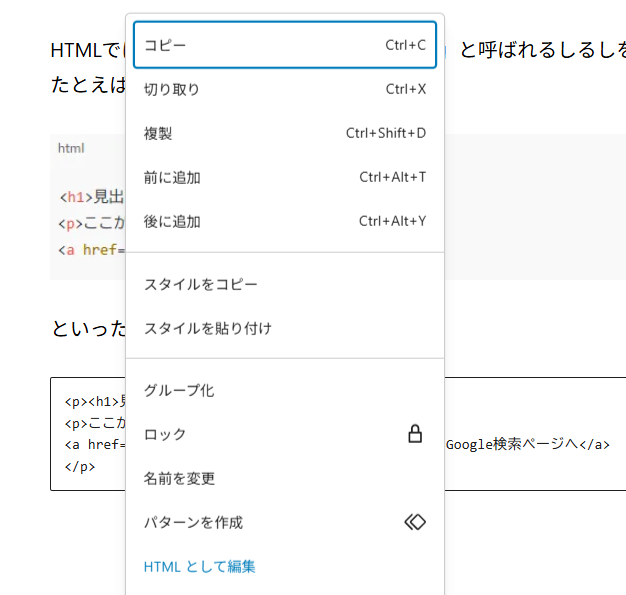Click the html language label on code block
This screenshot has height=595, width=626.
click(71, 148)
